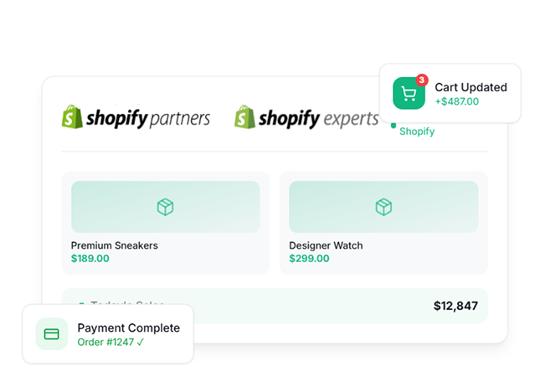The width and height of the screenshot is (540, 392).
Task: Click the package icon above Designer Watch
Action: click(383, 207)
